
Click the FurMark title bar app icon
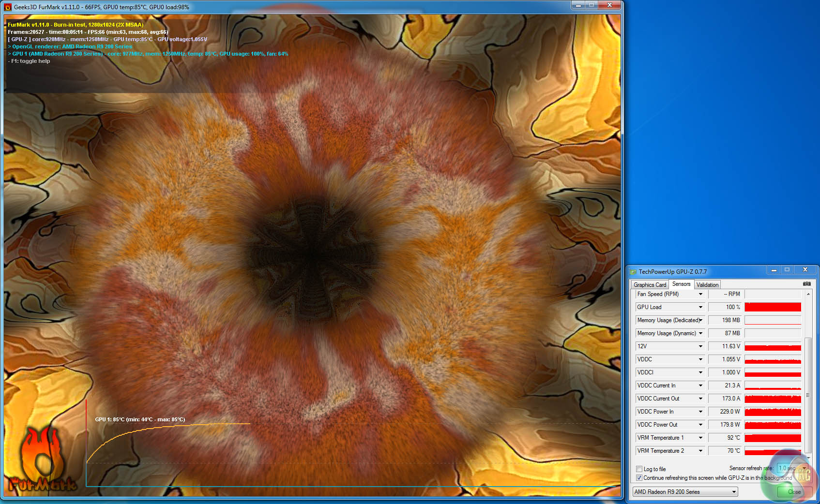coord(8,7)
